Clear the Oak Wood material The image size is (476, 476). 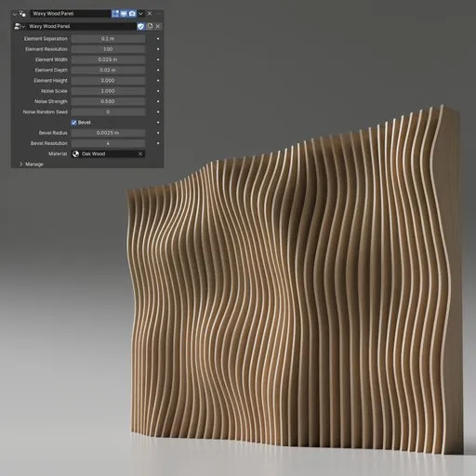(140, 153)
